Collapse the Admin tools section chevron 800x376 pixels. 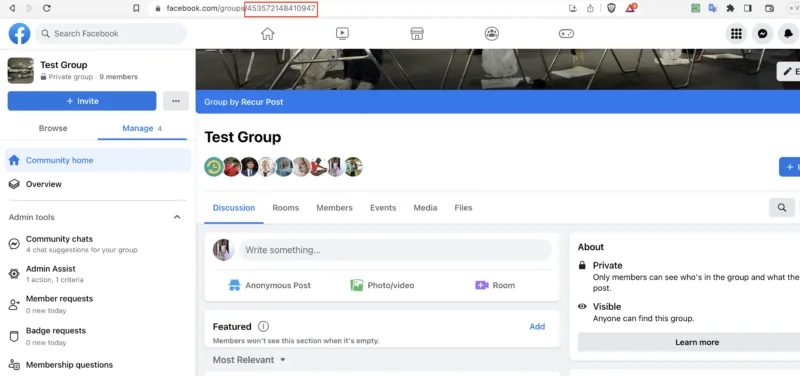(x=177, y=217)
